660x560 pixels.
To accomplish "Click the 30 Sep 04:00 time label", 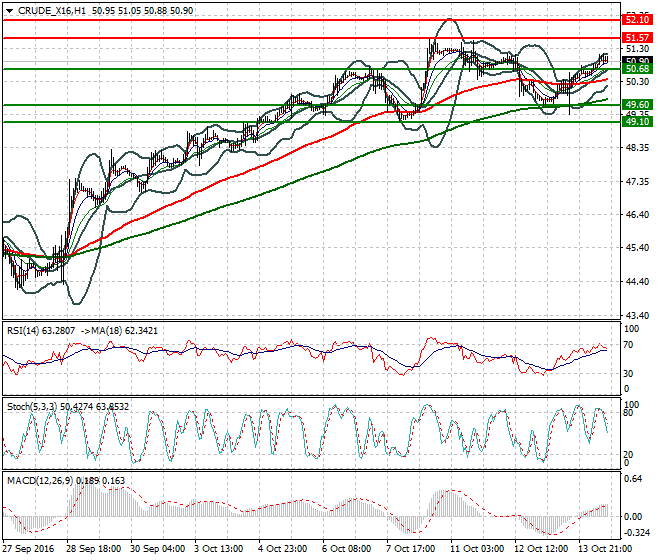I will tap(157, 549).
